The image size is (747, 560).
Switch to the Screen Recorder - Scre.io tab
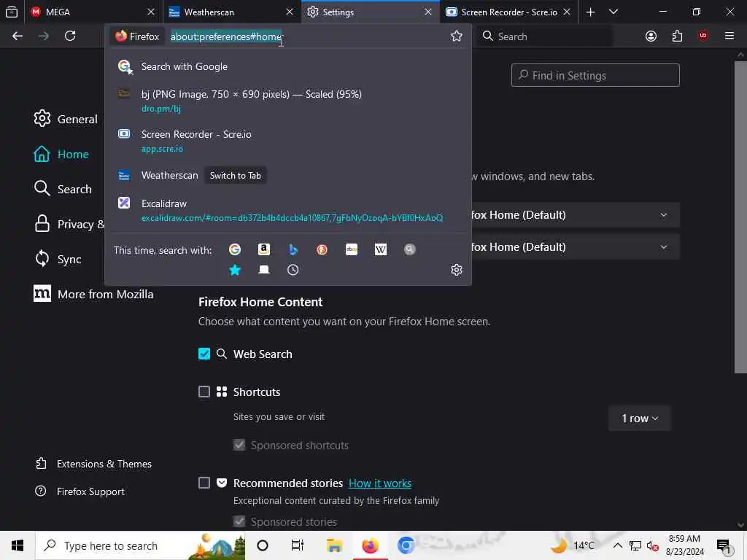coord(508,12)
